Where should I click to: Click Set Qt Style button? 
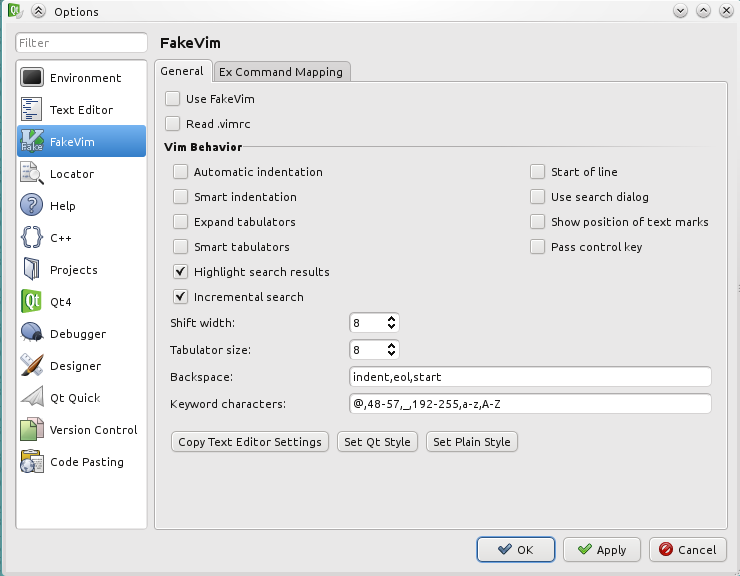pyautogui.click(x=377, y=442)
